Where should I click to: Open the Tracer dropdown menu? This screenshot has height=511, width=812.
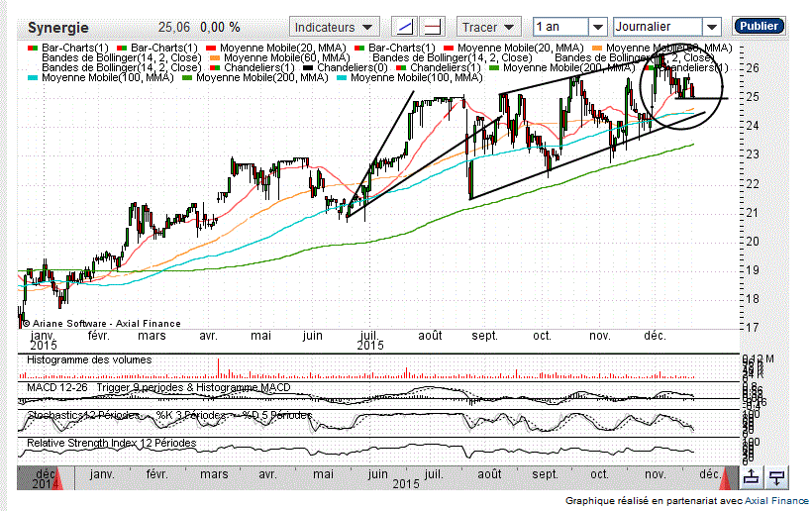[x=488, y=27]
